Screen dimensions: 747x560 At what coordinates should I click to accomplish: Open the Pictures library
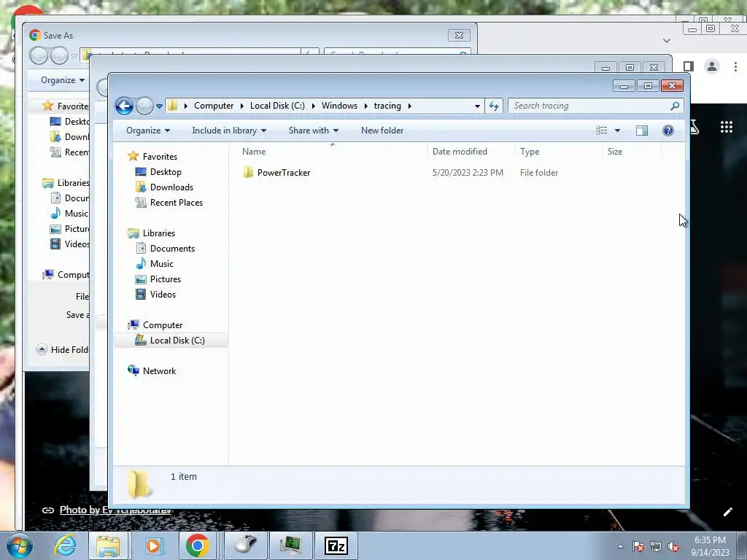(x=166, y=279)
